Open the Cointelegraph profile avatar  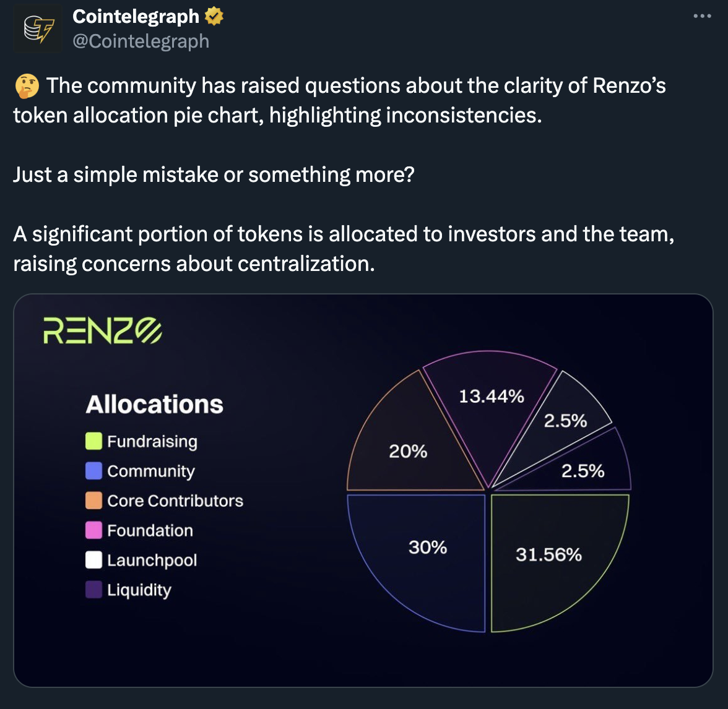tap(38, 28)
